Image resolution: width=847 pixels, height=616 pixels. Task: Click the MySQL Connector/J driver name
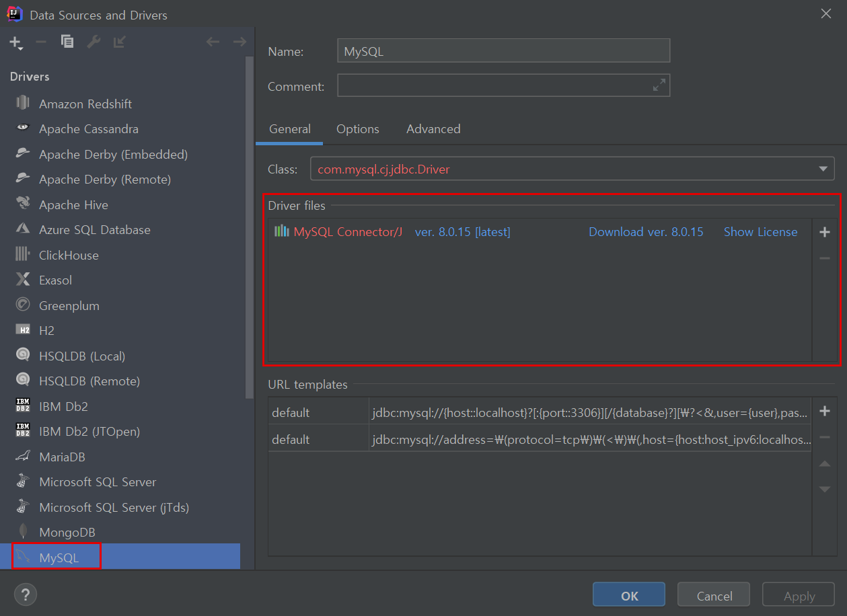(348, 232)
